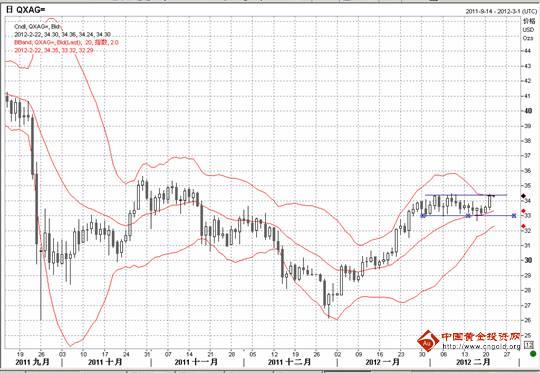Click the black 2012-2-22 OHLC values line
This screenshot has width=540, height=373.
[62, 34]
